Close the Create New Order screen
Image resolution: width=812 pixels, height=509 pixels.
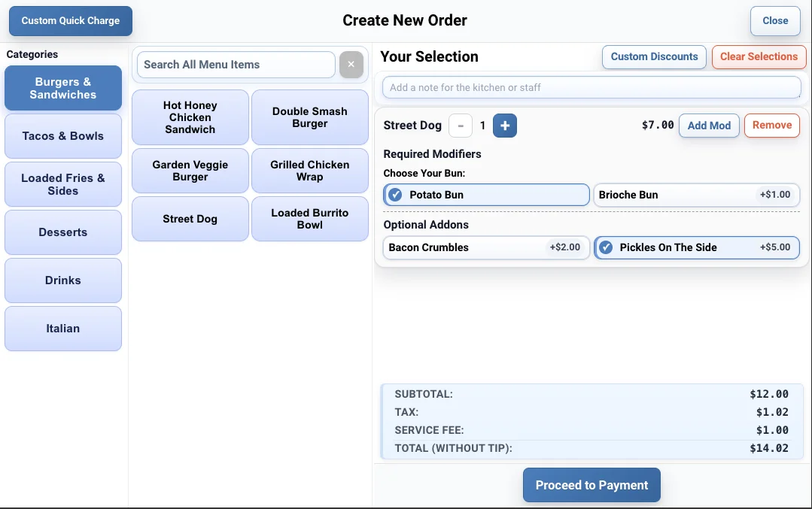pos(775,21)
